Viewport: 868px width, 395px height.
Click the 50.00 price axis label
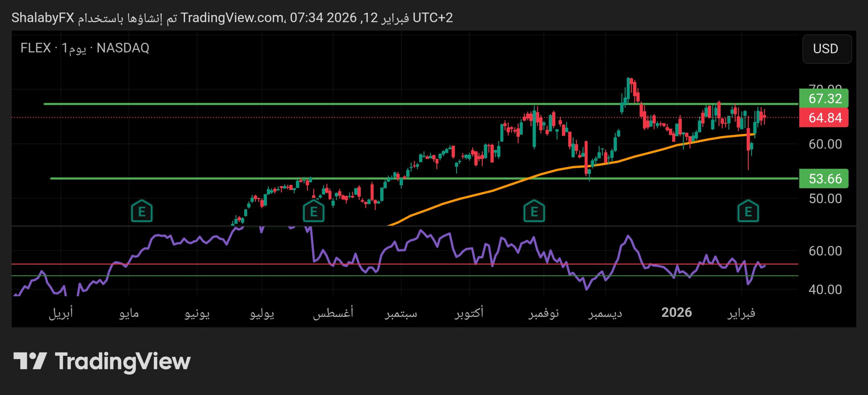(825, 199)
